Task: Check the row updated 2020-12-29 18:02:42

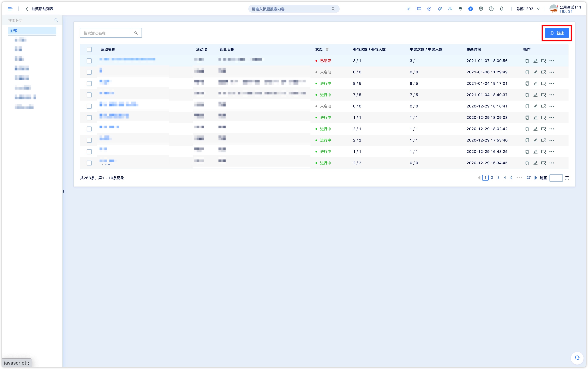Action: 89,129
